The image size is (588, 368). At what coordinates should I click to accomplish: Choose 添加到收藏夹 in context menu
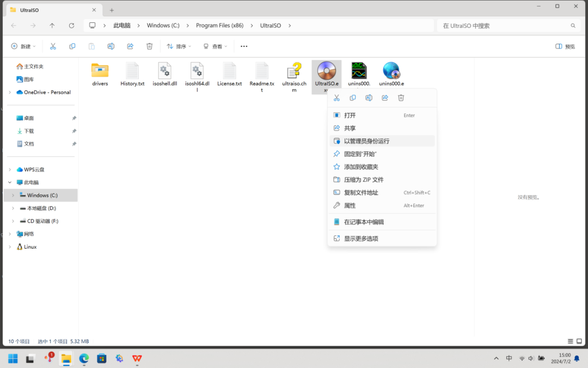[x=382, y=167]
